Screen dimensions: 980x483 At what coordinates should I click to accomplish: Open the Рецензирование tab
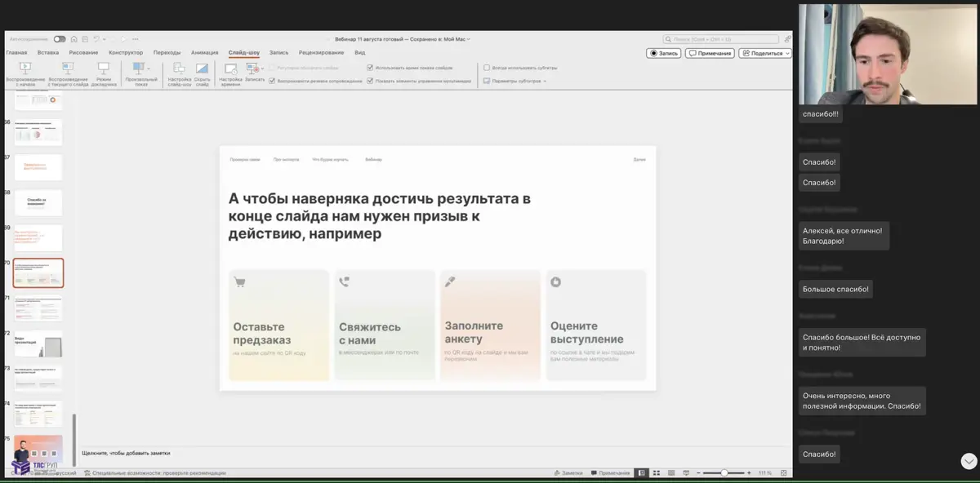click(x=322, y=52)
